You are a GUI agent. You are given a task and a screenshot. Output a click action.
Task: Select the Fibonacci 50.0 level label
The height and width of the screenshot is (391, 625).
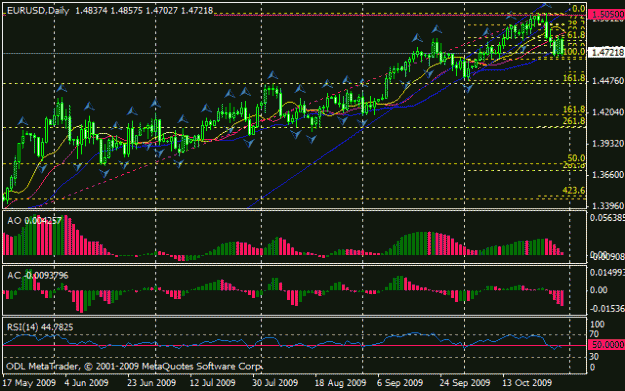[576, 158]
